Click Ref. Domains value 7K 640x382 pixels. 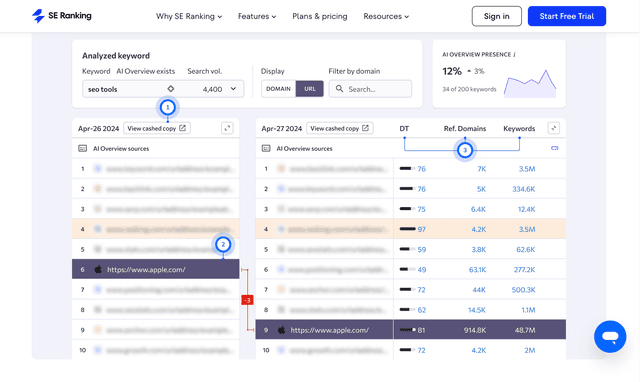482,169
